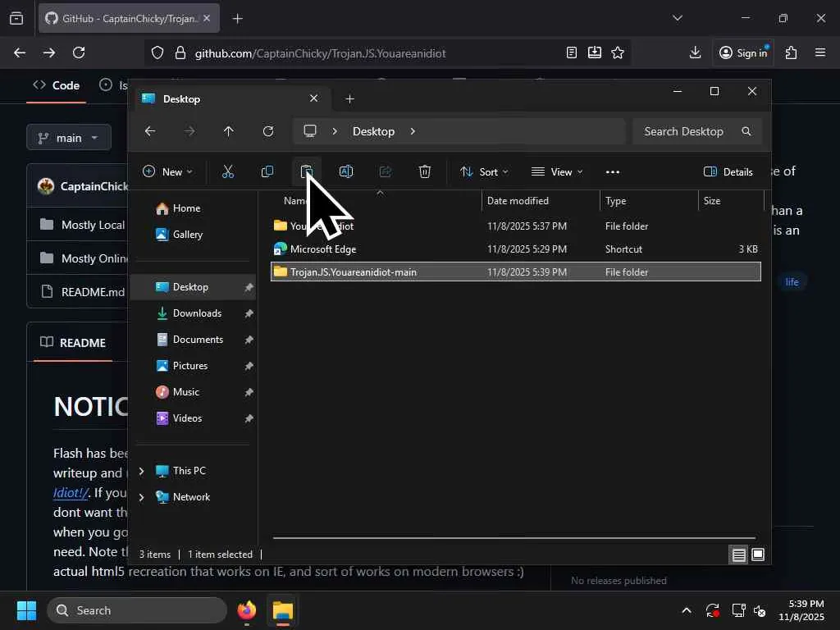Select the GitHub CaptainChicky browser tab
The height and width of the screenshot is (630, 840).
tap(129, 19)
